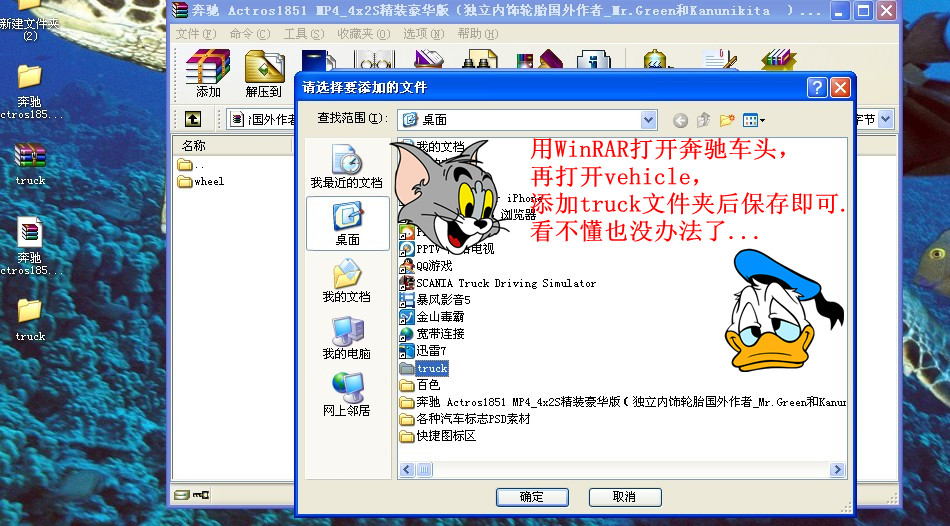The height and width of the screenshot is (526, 950).
Task: Select 我最近的文档 in the places bar
Action: [347, 166]
